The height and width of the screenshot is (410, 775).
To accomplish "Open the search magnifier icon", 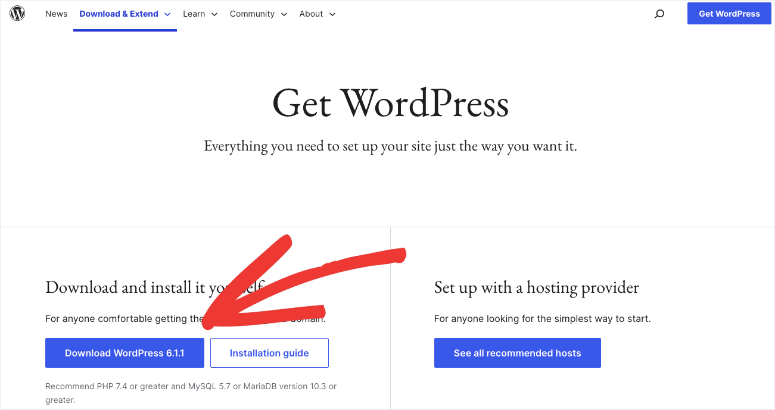I will [659, 14].
